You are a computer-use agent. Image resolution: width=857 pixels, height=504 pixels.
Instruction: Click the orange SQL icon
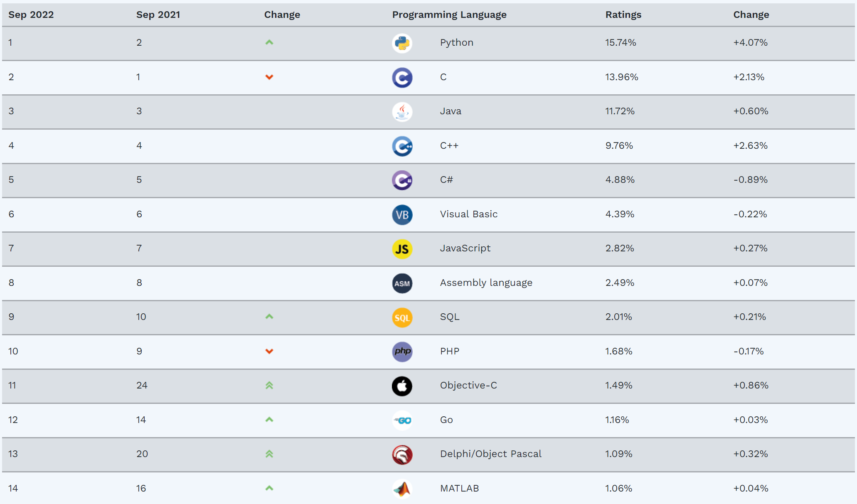(402, 317)
